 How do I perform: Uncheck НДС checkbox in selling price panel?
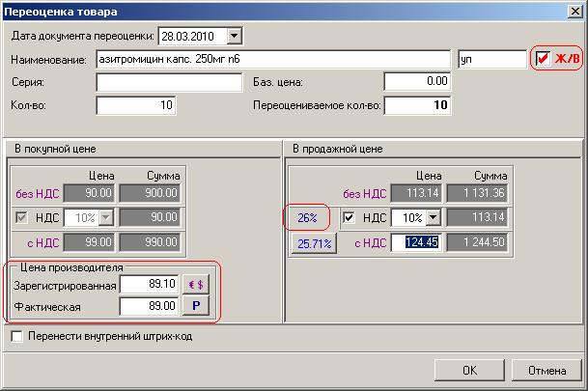350,217
